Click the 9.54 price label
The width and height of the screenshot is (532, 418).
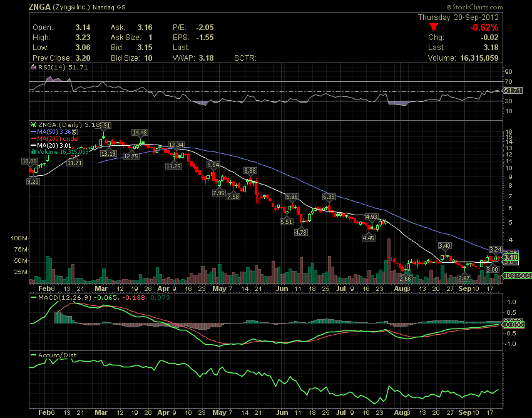pos(213,165)
